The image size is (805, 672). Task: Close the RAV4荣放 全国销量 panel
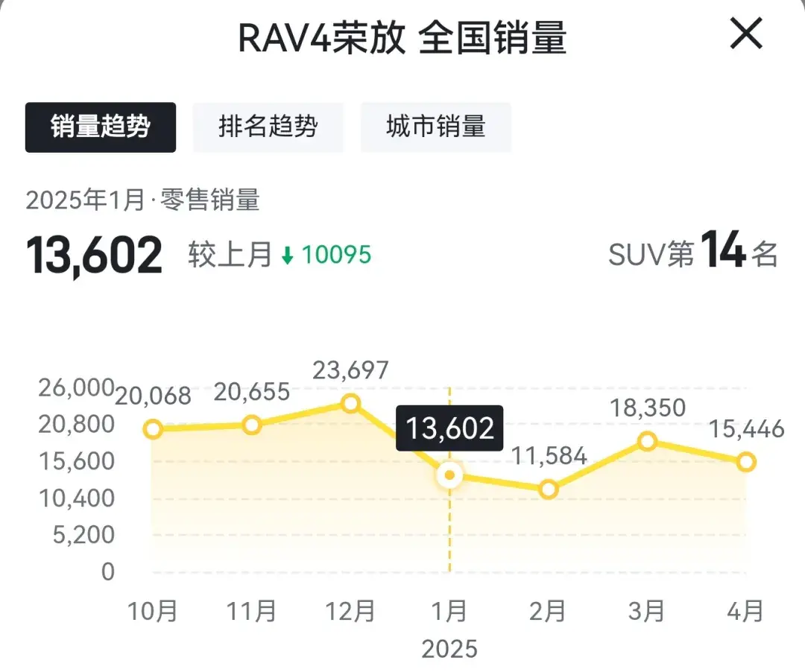point(746,34)
